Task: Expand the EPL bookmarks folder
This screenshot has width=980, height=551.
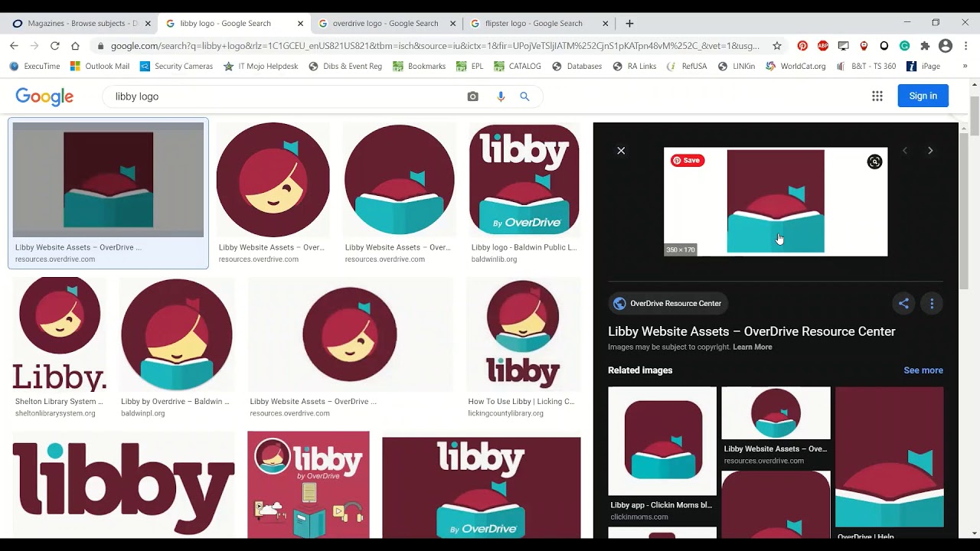Action: tap(469, 66)
